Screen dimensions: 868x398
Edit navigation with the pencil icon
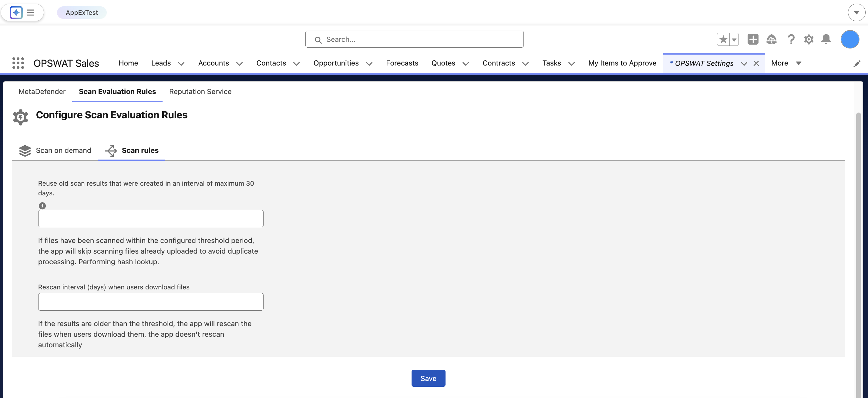coord(856,64)
